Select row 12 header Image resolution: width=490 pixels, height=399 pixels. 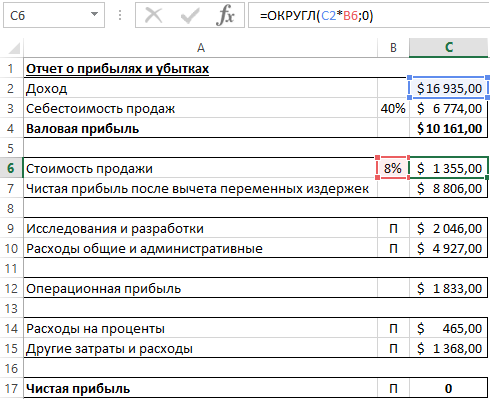coord(11,288)
